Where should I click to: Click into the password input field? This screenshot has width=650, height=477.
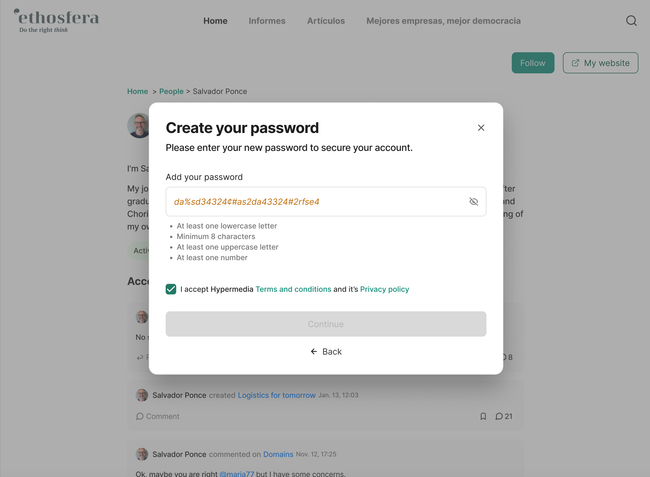310,202
